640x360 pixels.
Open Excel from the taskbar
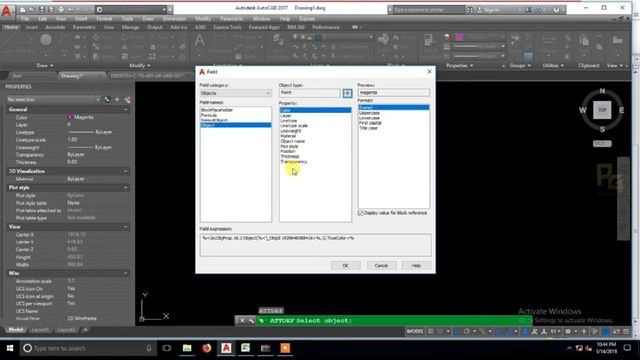pyautogui.click(x=246, y=348)
